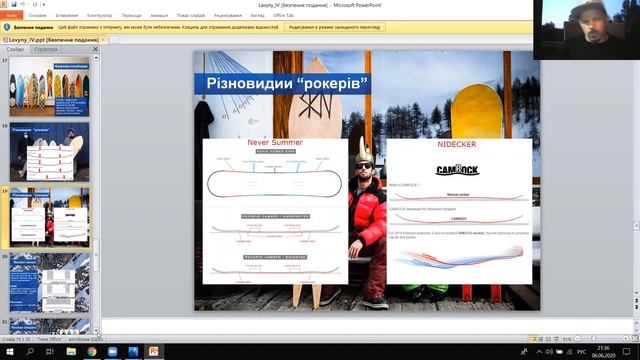The width and height of the screenshot is (640, 360).
Task: Switch to Normal view icon
Action: (533, 339)
